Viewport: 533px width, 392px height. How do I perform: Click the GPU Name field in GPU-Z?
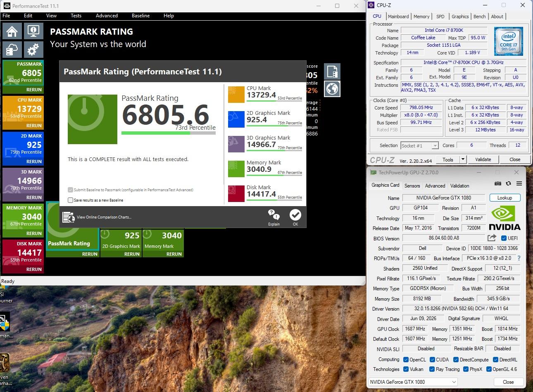click(444, 198)
